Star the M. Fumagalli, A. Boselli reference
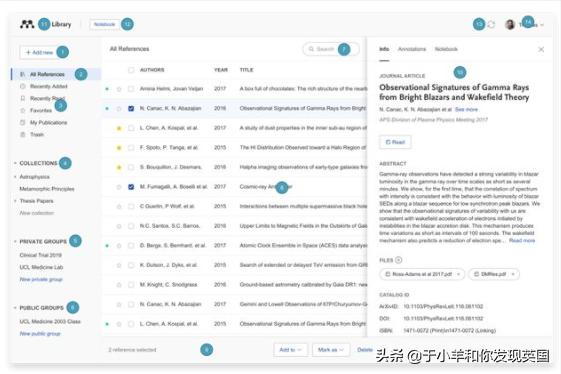Screen dimensions: 561x374 [x=119, y=187]
